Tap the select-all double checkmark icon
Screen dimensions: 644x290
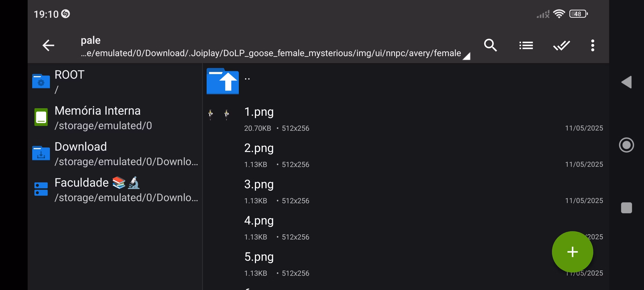tap(561, 45)
